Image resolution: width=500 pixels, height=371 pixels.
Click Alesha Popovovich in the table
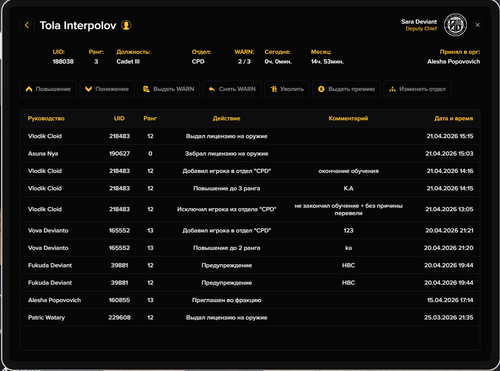click(x=54, y=300)
